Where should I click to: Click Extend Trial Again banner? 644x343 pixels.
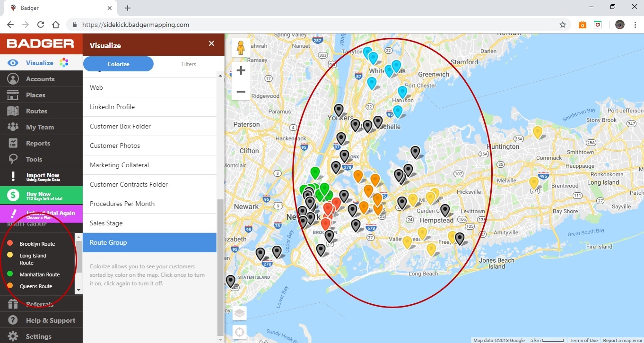tap(41, 214)
